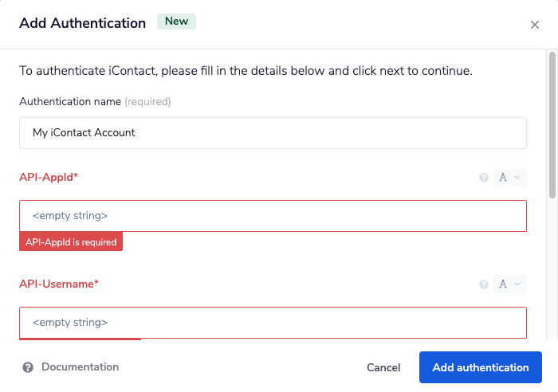This screenshot has height=392, width=558.
Task: Click the Authentication name label
Action: pyautogui.click(x=70, y=102)
